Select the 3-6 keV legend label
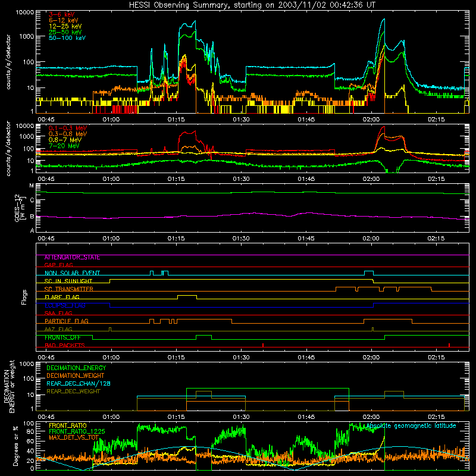The image size is (476, 476). pos(62,14)
